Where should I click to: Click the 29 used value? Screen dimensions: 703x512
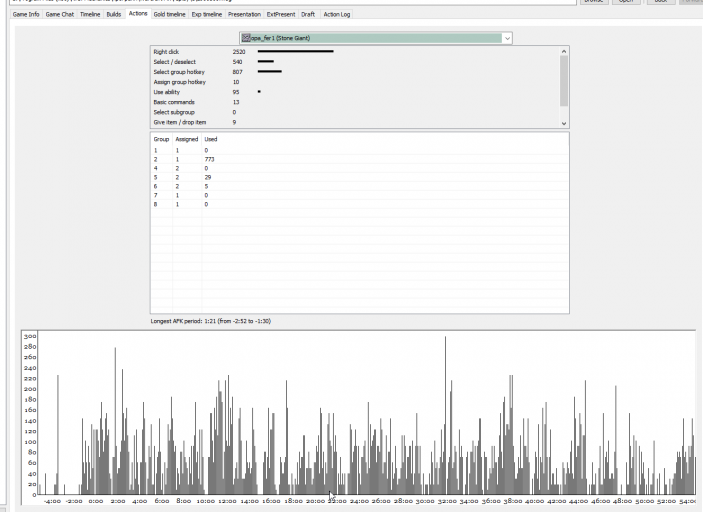[208, 178]
